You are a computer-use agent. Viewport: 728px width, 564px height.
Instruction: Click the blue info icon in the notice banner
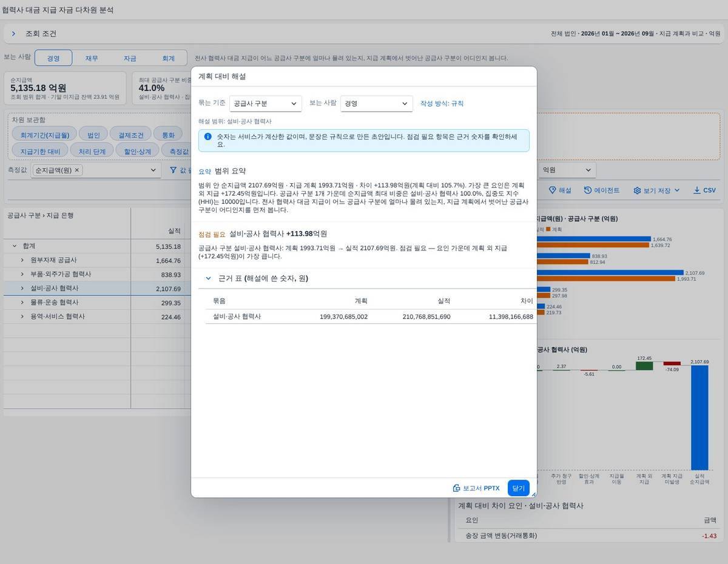tap(208, 137)
